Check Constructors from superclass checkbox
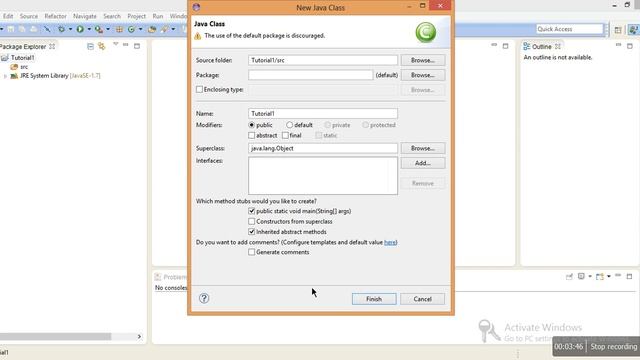The height and width of the screenshot is (360, 640). (251, 221)
